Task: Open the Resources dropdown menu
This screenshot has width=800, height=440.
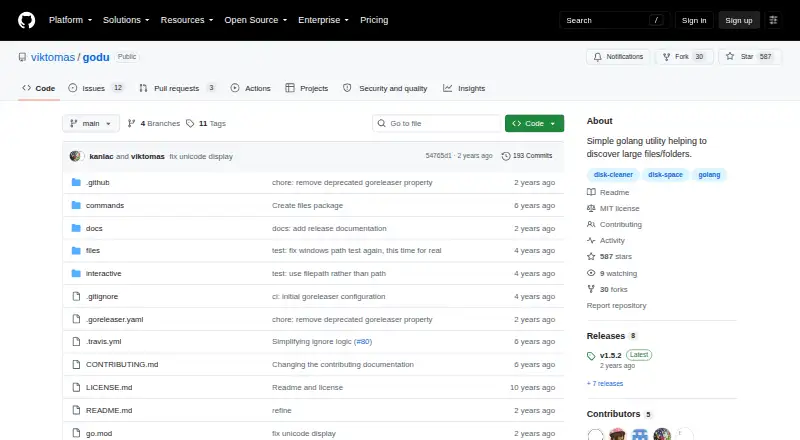Action: click(187, 20)
